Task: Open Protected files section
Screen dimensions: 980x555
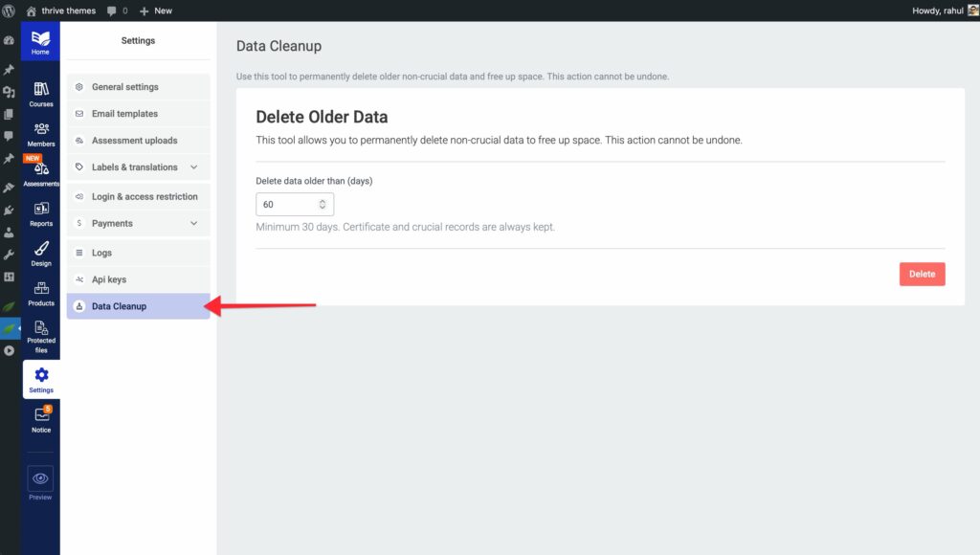Action: pyautogui.click(x=41, y=328)
